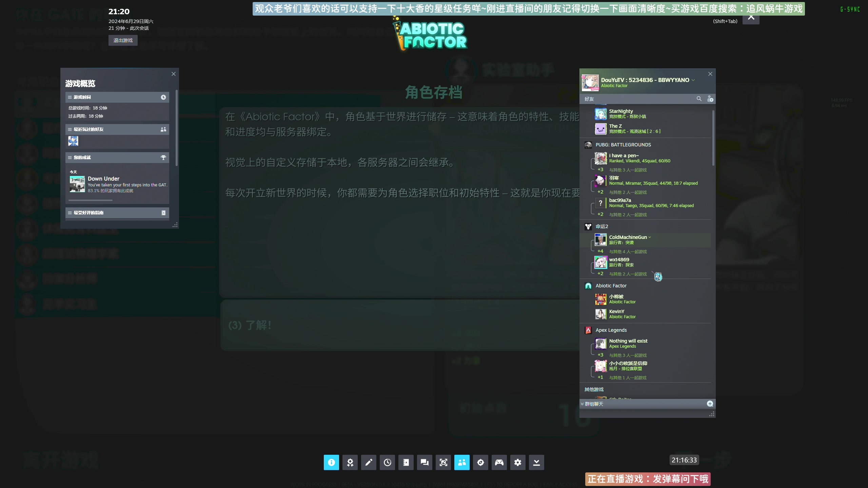Expand the 最受好评的指南 section header
The height and width of the screenshot is (488, 868).
(x=117, y=213)
